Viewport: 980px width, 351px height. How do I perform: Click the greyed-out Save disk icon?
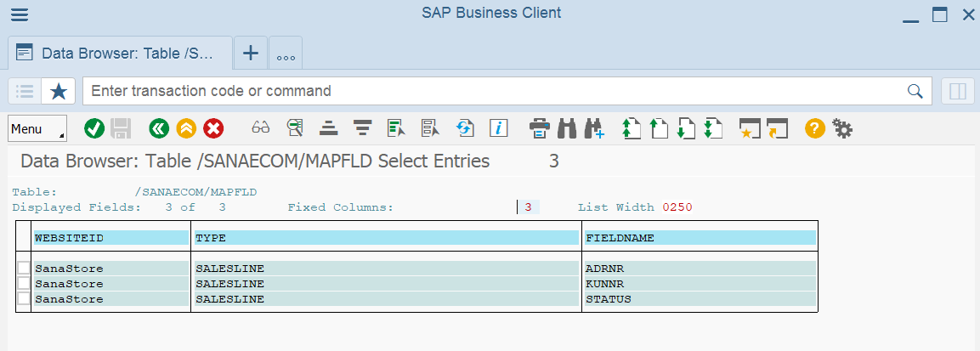tap(121, 128)
